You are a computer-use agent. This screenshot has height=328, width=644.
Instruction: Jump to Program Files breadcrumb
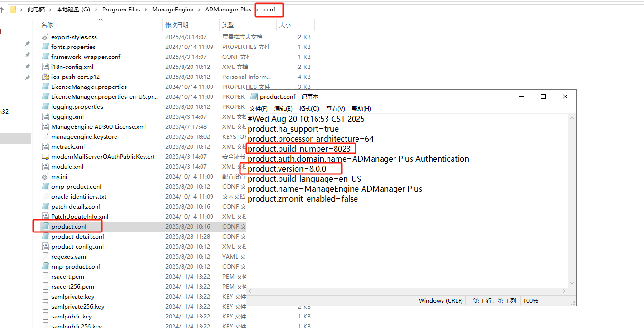tap(121, 10)
